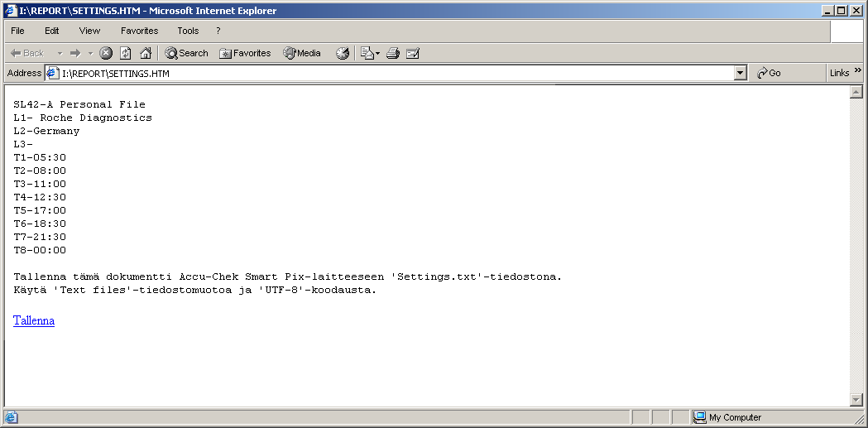This screenshot has width=868, height=428.
Task: Open the File menu
Action: [17, 31]
